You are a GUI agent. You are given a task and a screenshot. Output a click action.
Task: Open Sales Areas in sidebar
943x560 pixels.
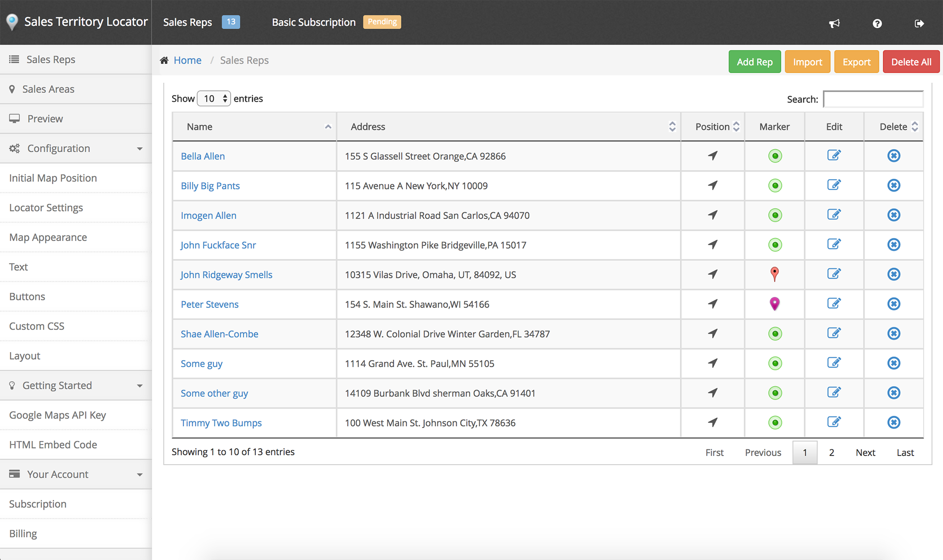coord(48,89)
